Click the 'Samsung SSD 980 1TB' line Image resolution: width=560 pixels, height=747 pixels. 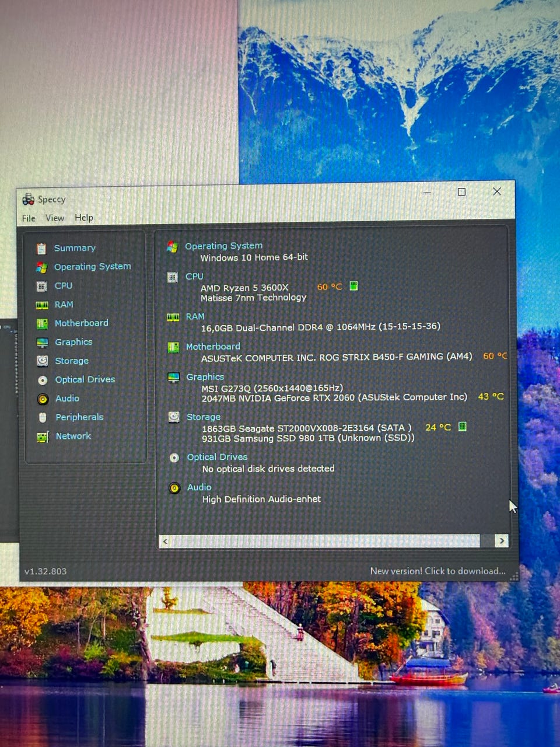[x=308, y=438]
